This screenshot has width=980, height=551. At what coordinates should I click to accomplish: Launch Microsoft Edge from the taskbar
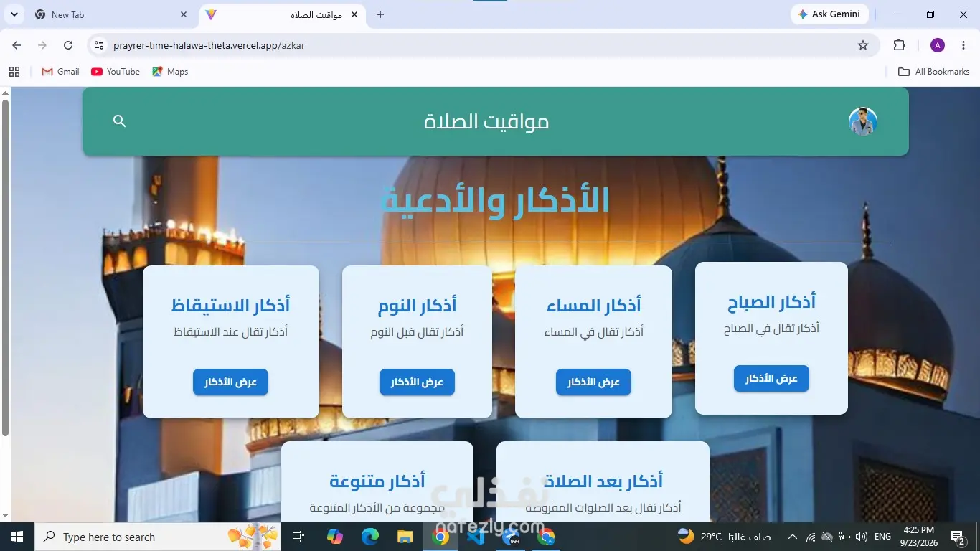tap(370, 537)
